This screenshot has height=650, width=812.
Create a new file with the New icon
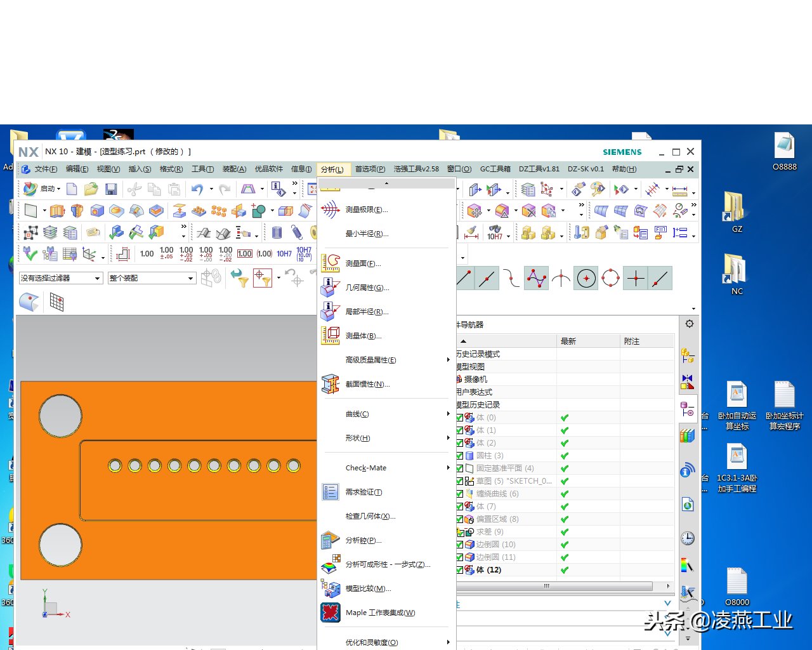click(x=72, y=189)
